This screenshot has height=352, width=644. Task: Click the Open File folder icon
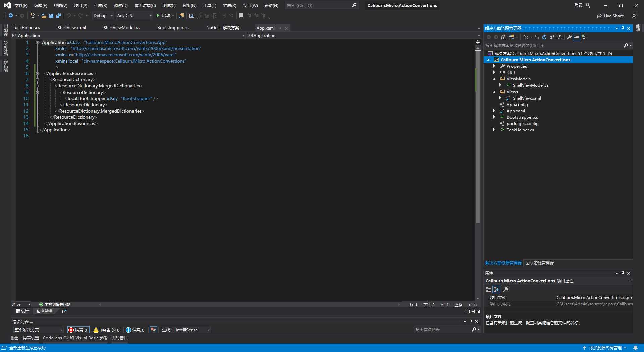click(44, 16)
